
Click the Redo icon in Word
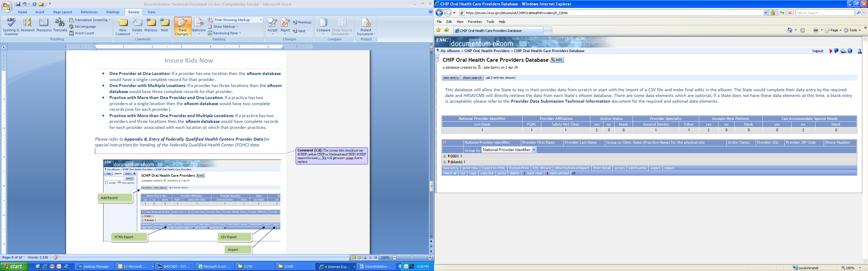(x=34, y=4)
